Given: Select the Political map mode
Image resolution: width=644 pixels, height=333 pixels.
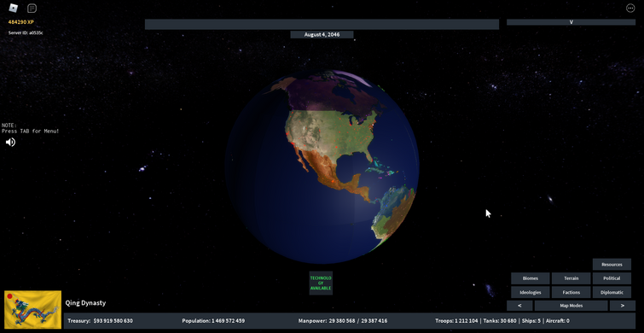Looking at the screenshot, I should click(612, 278).
